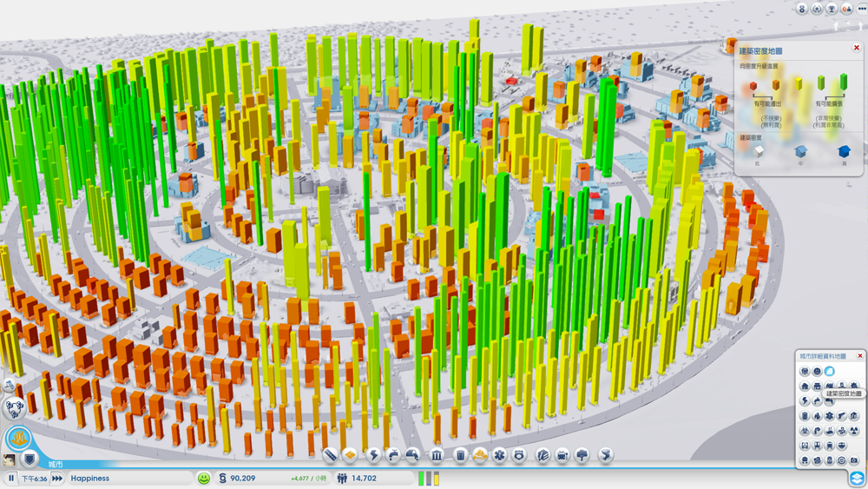
Task: Show the camera attractions data map
Action: point(854,459)
